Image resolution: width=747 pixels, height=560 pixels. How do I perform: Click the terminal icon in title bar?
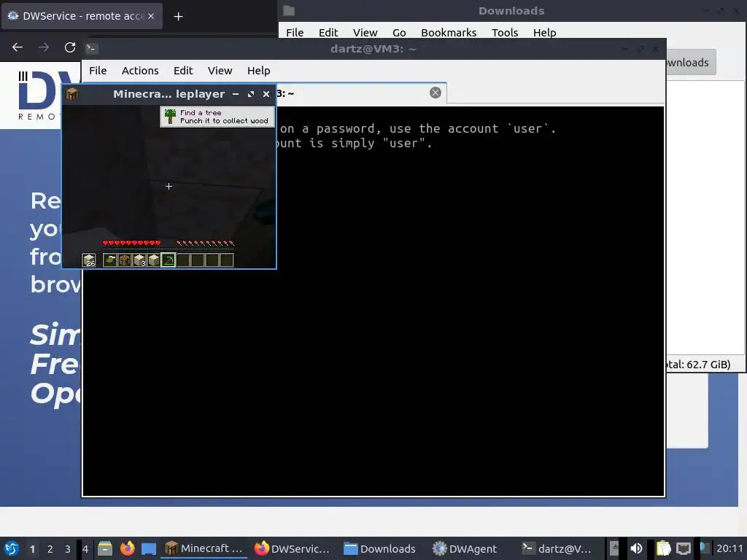91,48
